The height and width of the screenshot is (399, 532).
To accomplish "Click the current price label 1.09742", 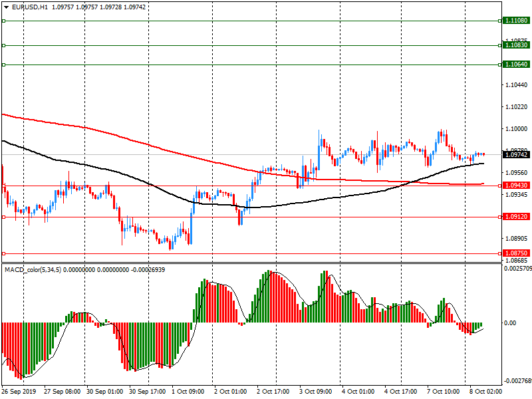I will (516, 154).
